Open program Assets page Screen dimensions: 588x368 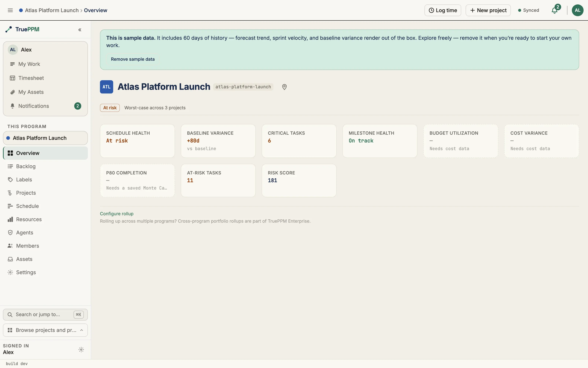[x=45, y=259]
